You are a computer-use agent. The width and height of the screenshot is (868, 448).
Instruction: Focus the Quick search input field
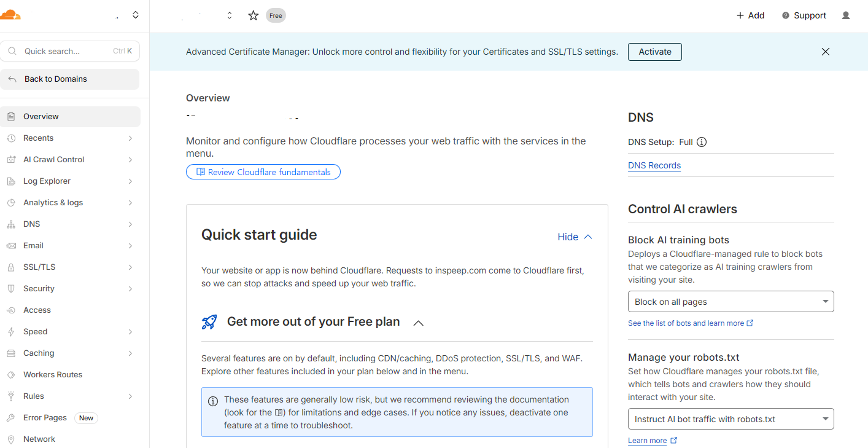(x=70, y=51)
